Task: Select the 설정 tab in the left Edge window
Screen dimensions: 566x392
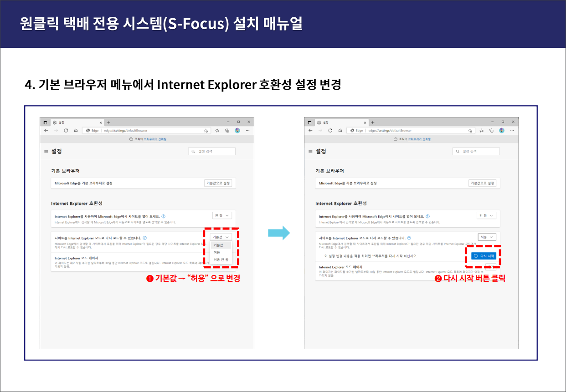Action: [77, 122]
